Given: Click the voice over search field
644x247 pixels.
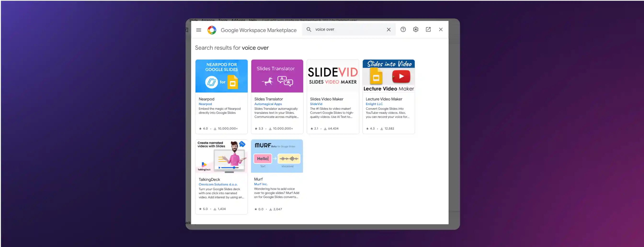Looking at the screenshot, I should 348,29.
